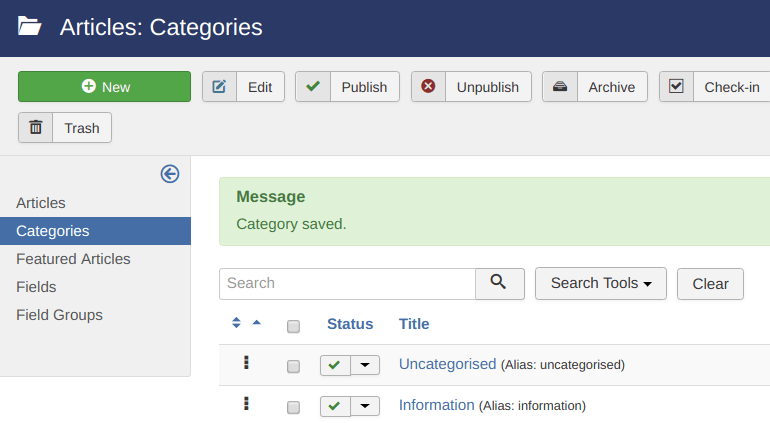The height and width of the screenshot is (423, 770).
Task: Expand status dropdown arrow for Uncategorised
Action: tap(365, 365)
